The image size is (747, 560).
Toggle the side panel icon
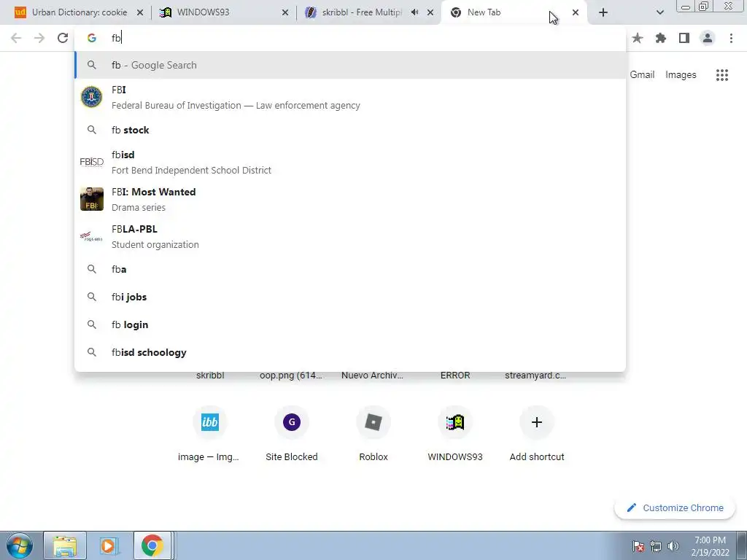click(x=684, y=38)
